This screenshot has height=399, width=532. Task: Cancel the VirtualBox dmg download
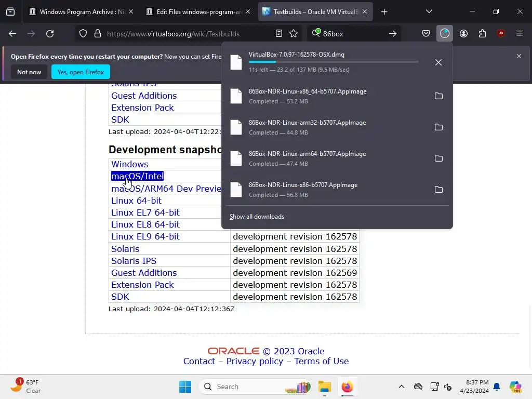[438, 62]
